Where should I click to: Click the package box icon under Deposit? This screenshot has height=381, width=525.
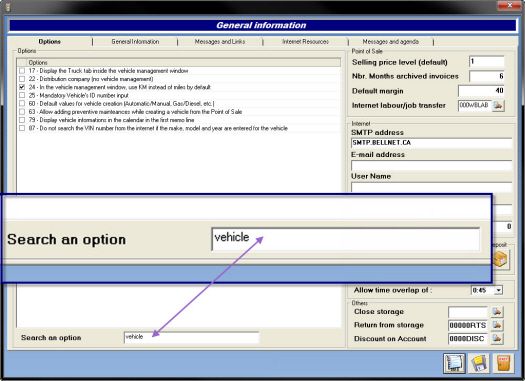point(500,259)
